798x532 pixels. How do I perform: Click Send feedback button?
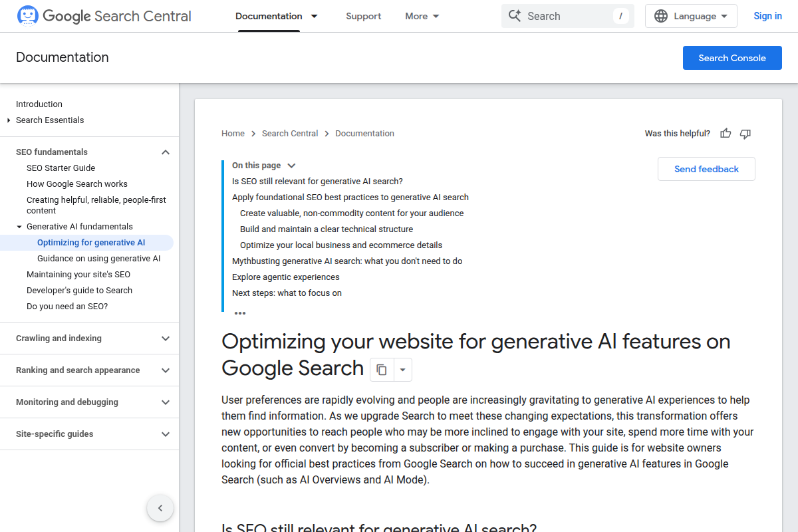pyautogui.click(x=706, y=169)
